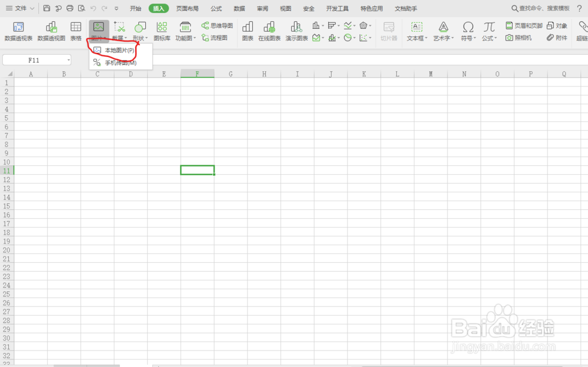
Task: Switch to the 开始 tab
Action: coord(135,8)
